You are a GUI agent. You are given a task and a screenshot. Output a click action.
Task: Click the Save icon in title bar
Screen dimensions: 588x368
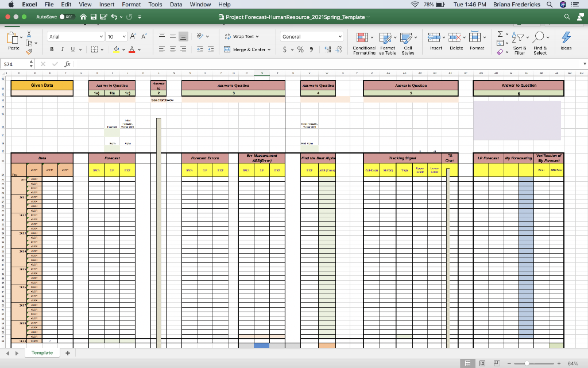[94, 17]
